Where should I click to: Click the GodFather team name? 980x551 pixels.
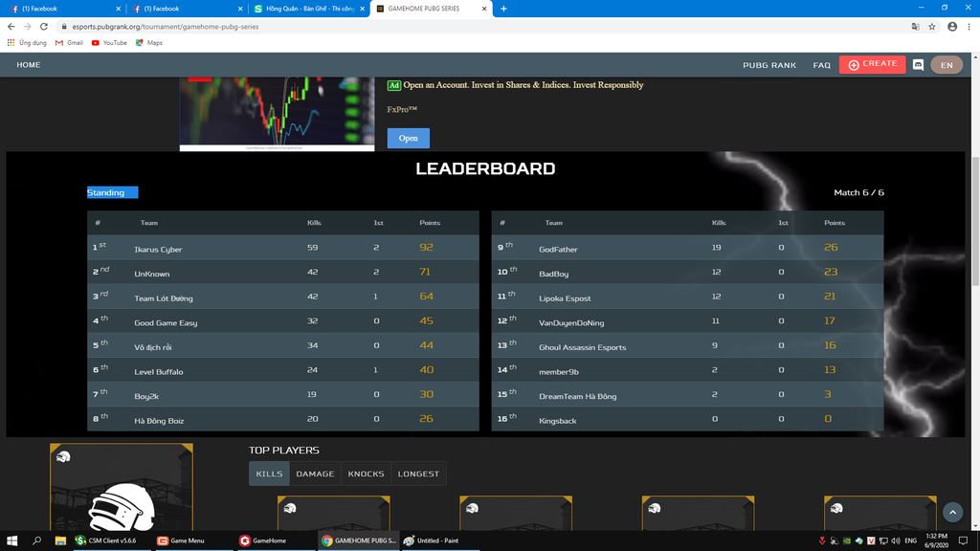click(x=558, y=250)
